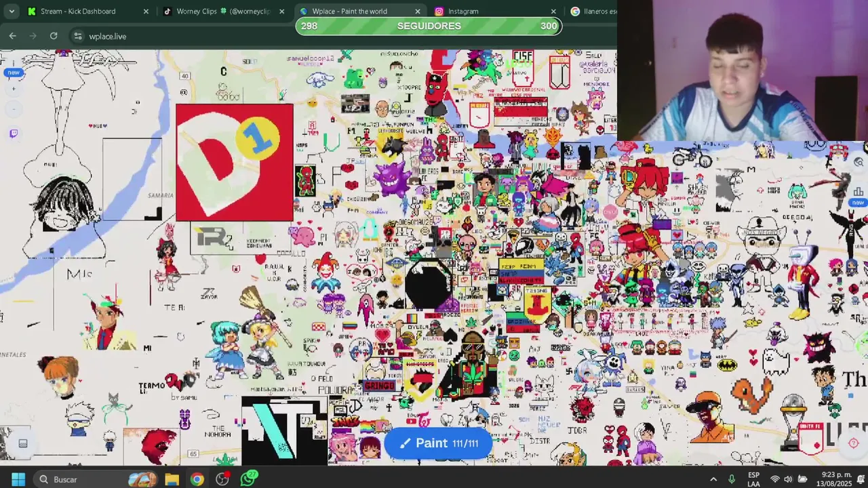Switch to Worney Clips TikTok tab
This screenshot has width=868, height=488.
pyautogui.click(x=223, y=12)
